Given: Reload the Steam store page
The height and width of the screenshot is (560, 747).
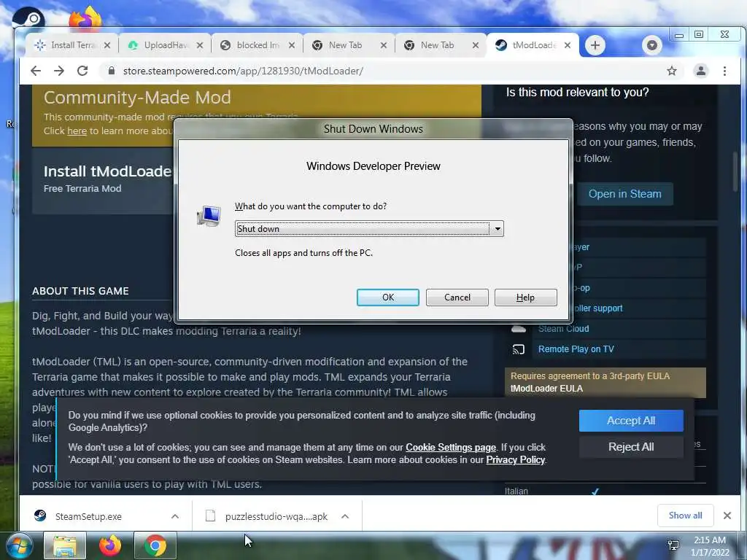Looking at the screenshot, I should click(82, 71).
